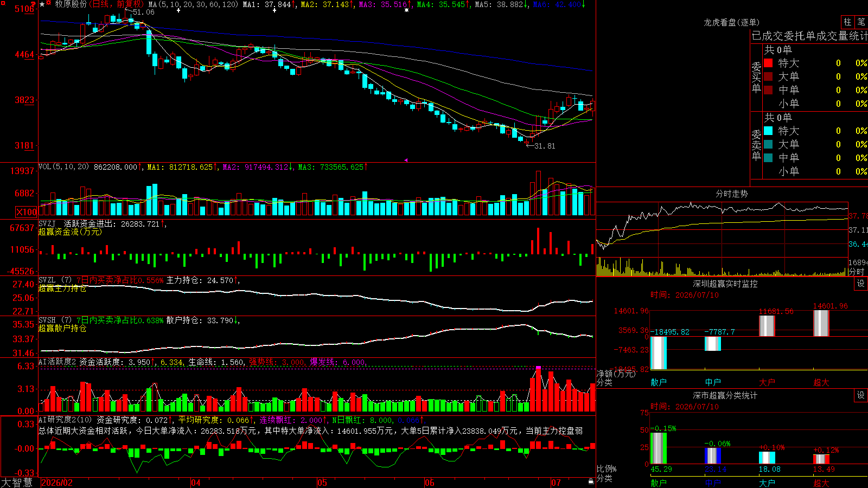Open the SVZL (7) indicator label
The width and height of the screenshot is (868, 488).
[x=55, y=280]
